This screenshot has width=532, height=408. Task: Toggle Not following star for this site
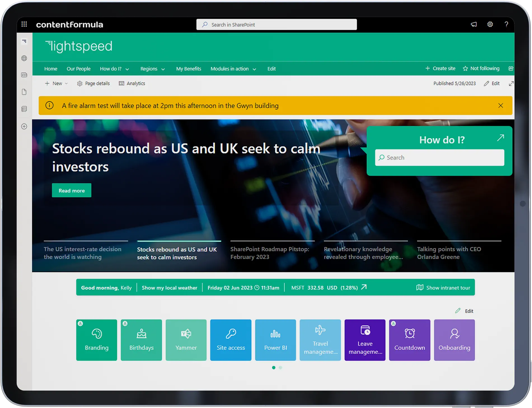click(481, 69)
